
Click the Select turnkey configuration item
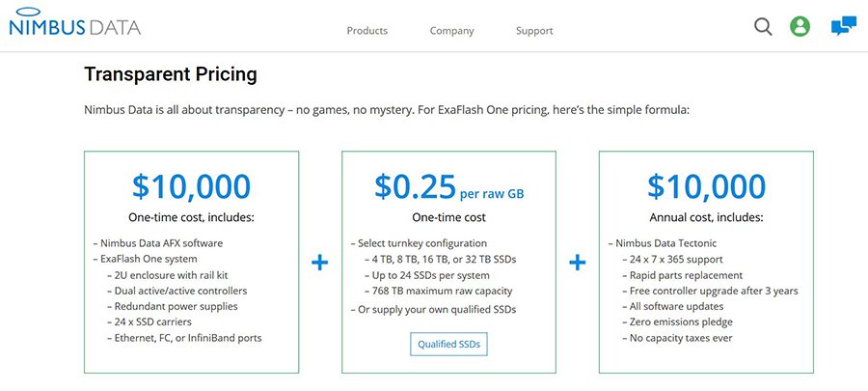[x=421, y=243]
